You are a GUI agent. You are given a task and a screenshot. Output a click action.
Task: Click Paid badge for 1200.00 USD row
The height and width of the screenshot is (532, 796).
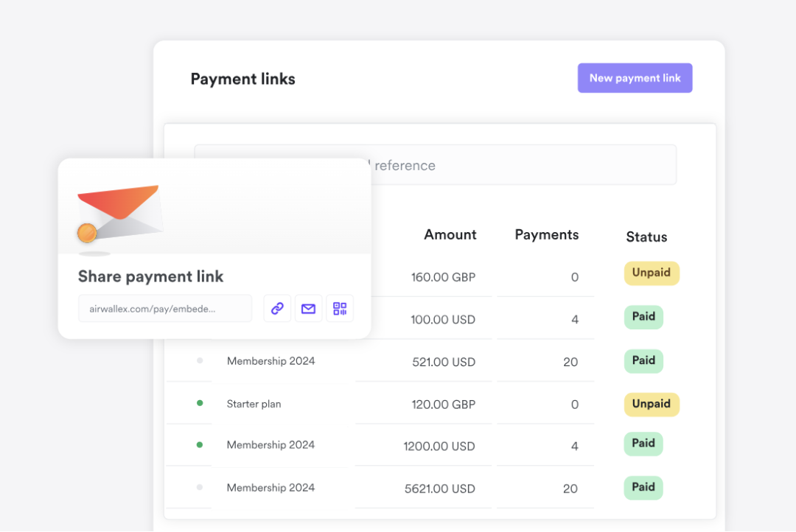tap(643, 444)
